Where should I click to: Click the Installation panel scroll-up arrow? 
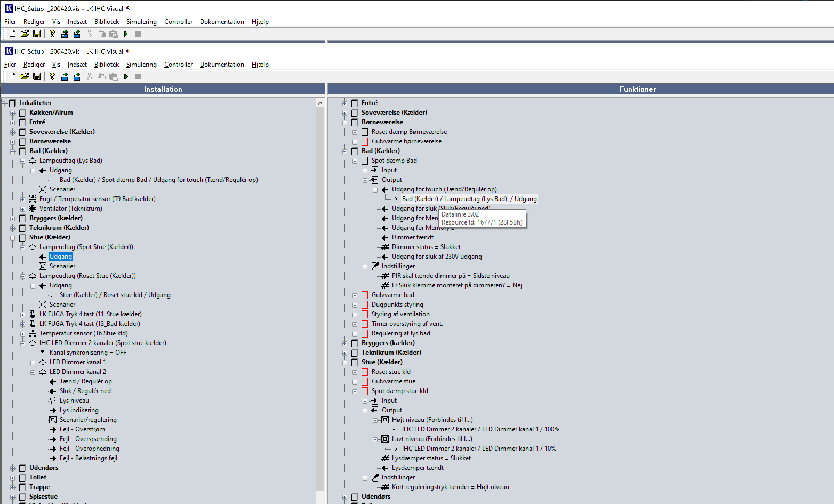point(320,103)
